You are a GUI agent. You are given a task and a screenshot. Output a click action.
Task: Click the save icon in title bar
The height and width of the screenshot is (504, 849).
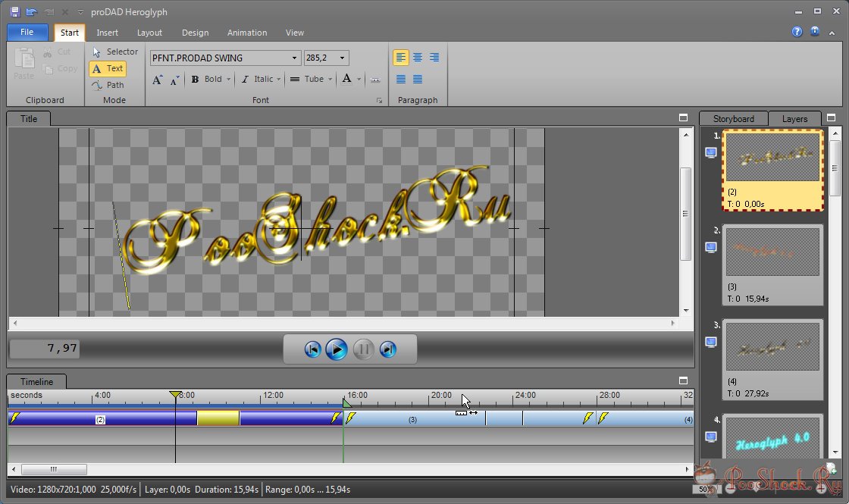point(14,12)
